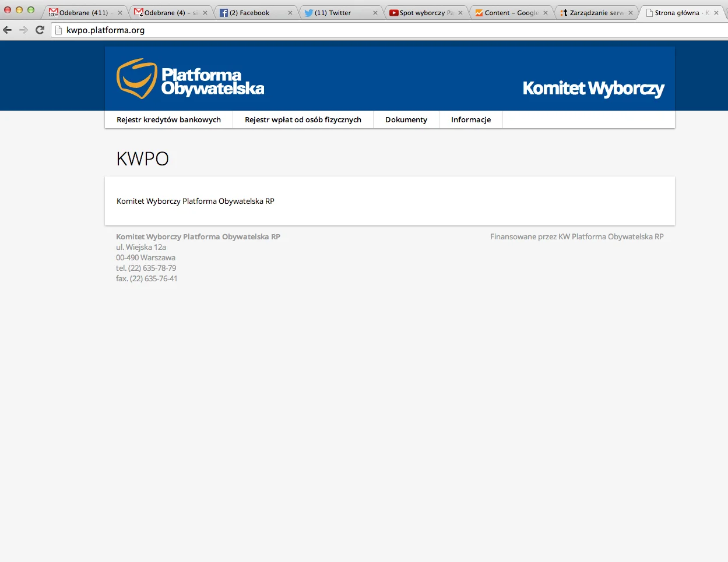The image size is (728, 562).
Task: Click the Gmail favicon on Odebrane (411) tab
Action: click(x=54, y=12)
